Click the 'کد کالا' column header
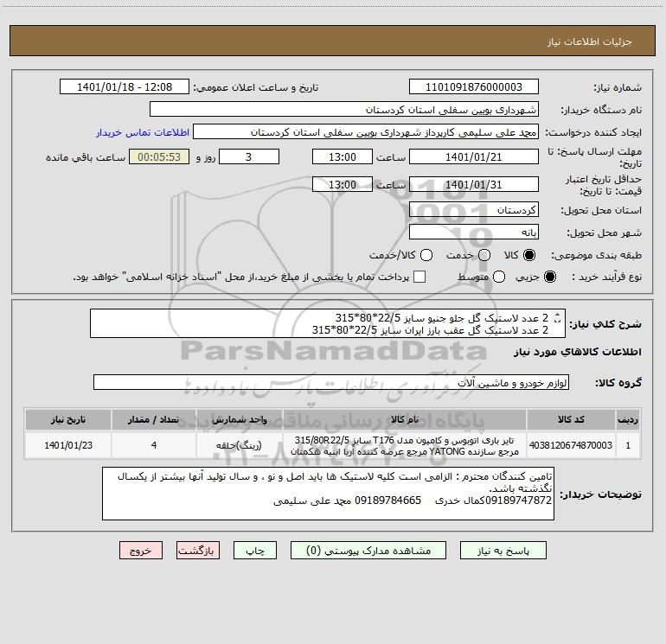 tap(571, 419)
